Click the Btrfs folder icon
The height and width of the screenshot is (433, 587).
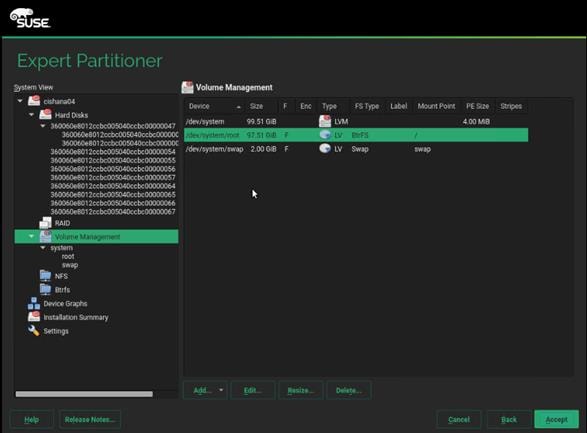tap(45, 289)
